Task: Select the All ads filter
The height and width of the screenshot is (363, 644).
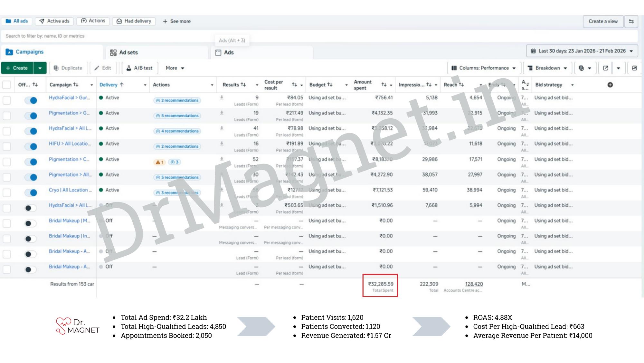Action: pyautogui.click(x=17, y=21)
